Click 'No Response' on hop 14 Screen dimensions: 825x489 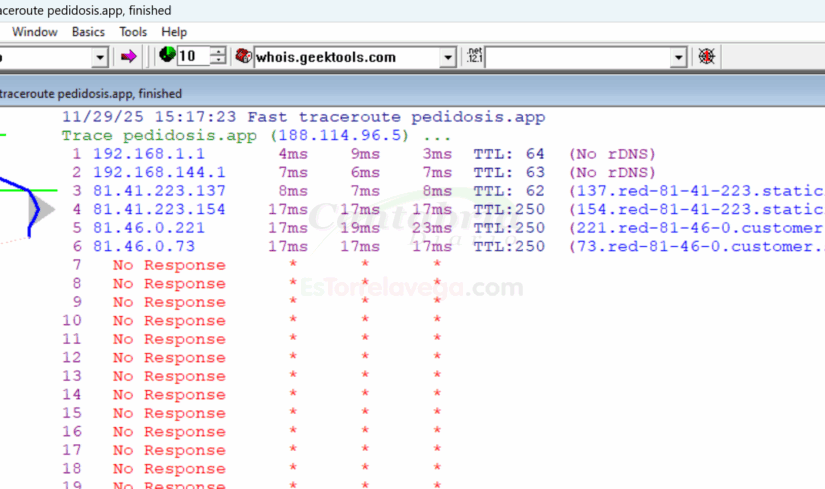[169, 394]
